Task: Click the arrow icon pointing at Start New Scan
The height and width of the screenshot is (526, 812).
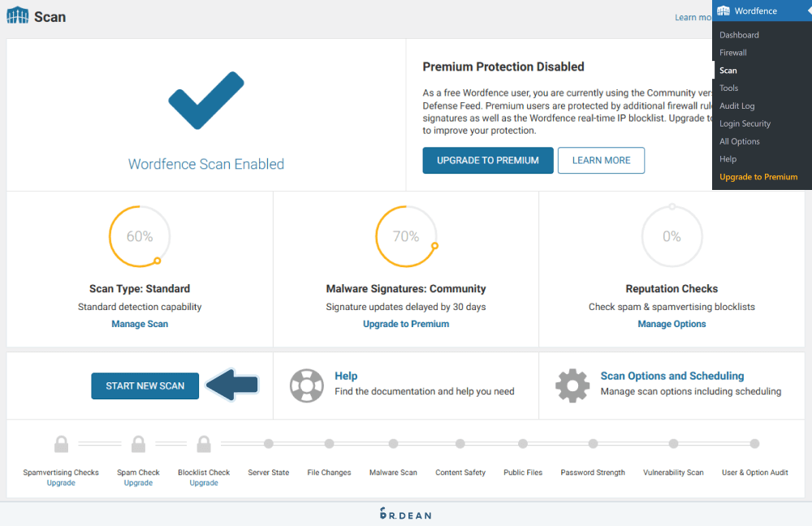Action: [232, 386]
